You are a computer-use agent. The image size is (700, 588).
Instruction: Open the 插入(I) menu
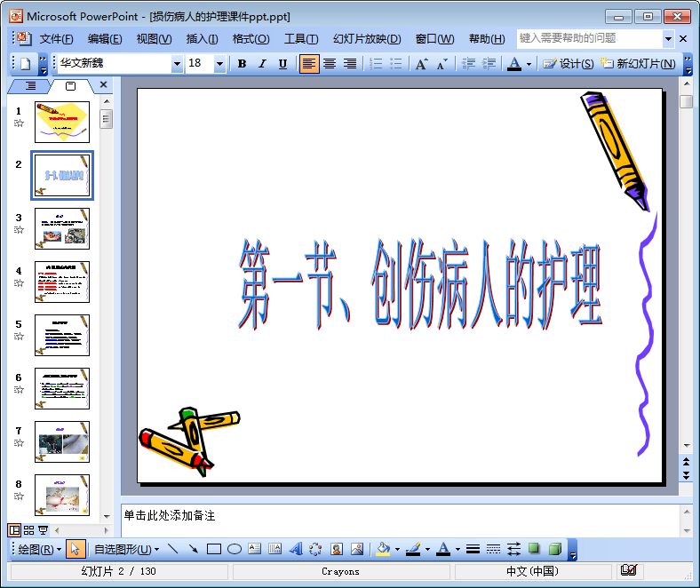pos(202,39)
